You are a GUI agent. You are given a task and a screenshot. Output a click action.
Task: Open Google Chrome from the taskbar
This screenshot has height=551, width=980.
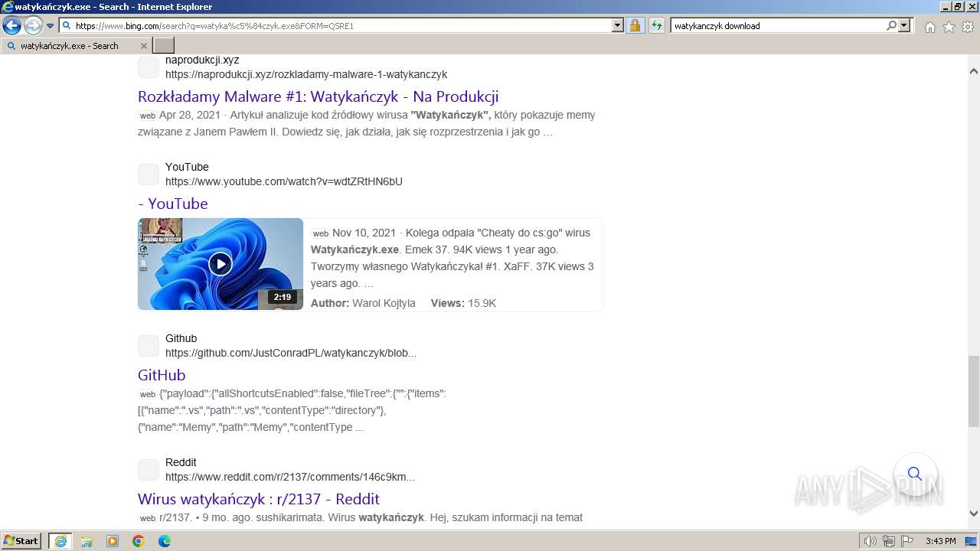(139, 541)
